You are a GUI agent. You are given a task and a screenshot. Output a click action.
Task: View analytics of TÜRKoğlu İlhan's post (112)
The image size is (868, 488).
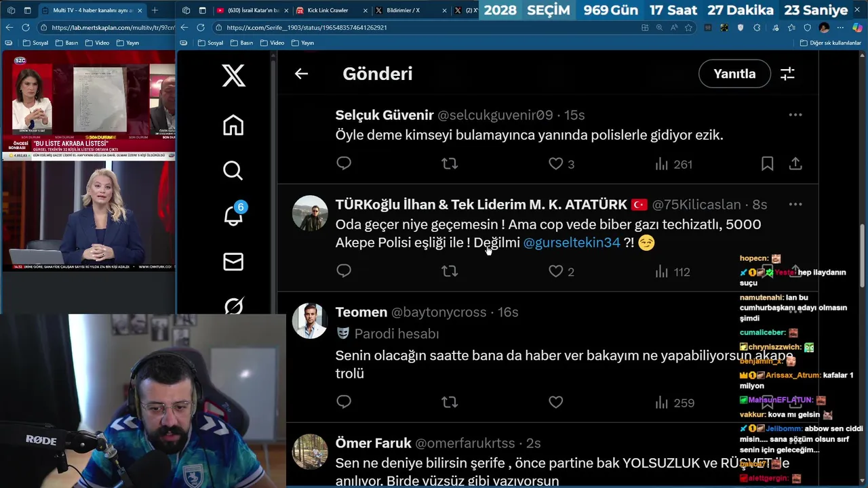[673, 272]
